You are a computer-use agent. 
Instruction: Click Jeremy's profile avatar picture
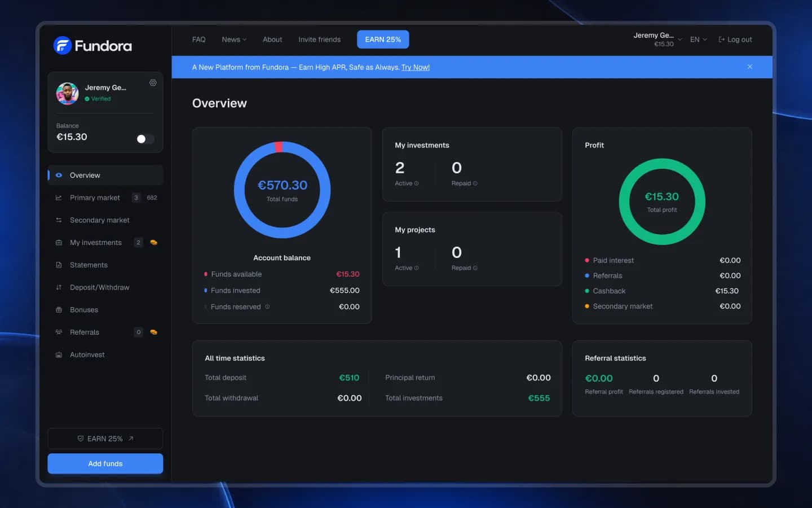(x=68, y=93)
